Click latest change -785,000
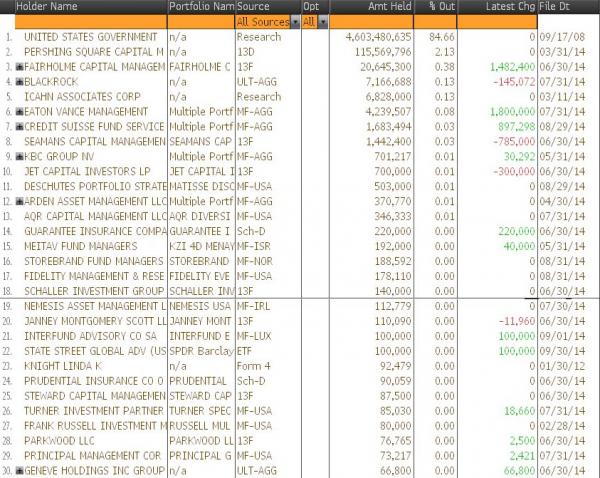600x478 pixels. click(514, 142)
